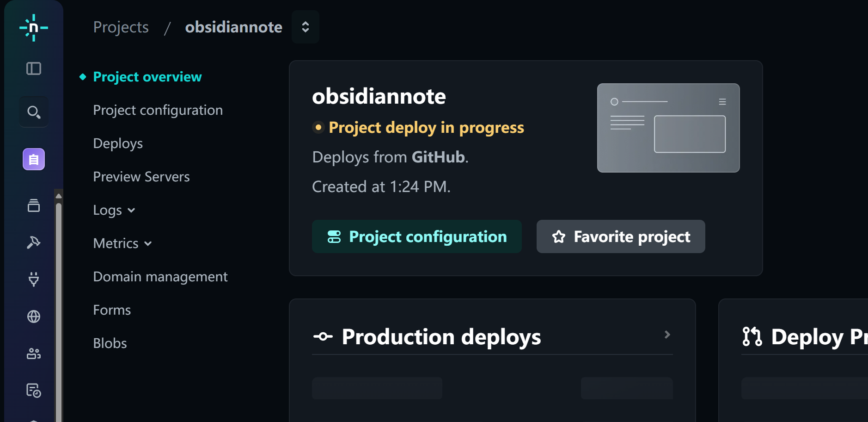Toggle the sidebar panel icon
This screenshot has width=868, height=422.
tap(33, 68)
